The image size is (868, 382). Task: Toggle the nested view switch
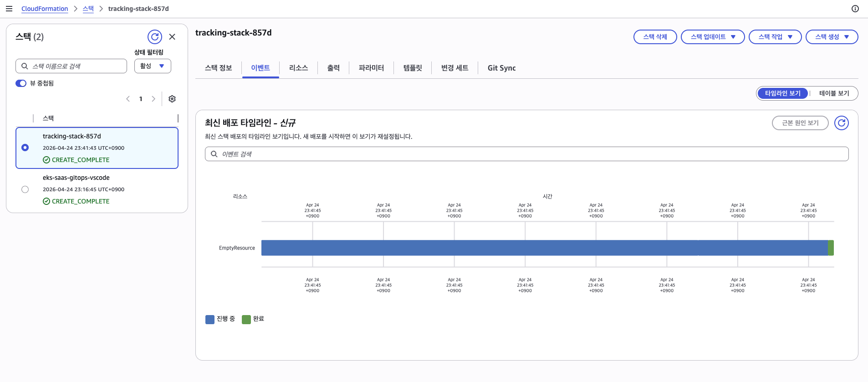21,83
